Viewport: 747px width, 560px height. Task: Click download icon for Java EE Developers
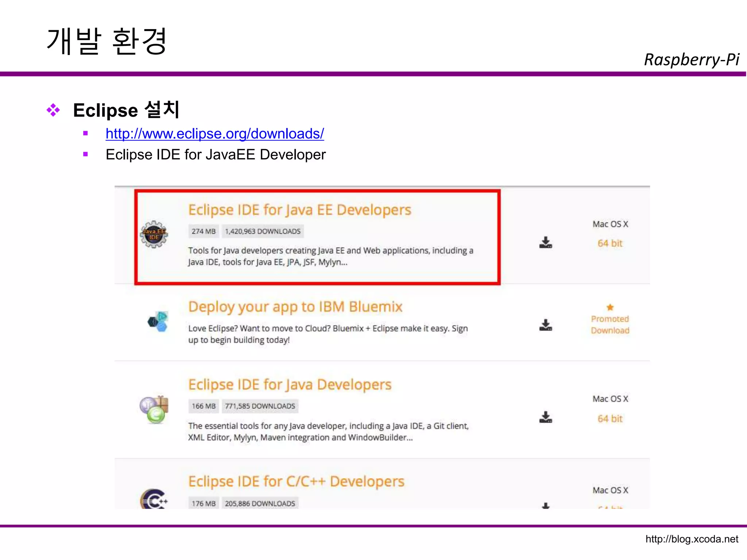pyautogui.click(x=546, y=242)
